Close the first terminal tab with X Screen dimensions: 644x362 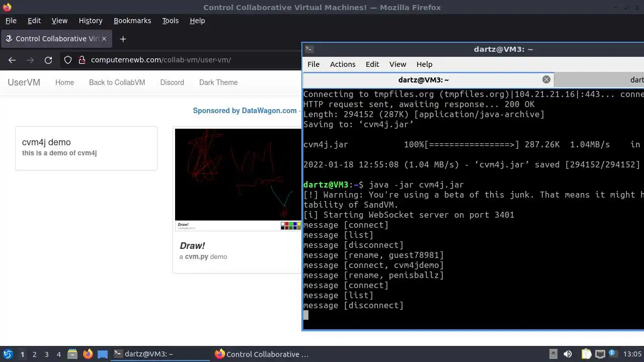(x=546, y=79)
